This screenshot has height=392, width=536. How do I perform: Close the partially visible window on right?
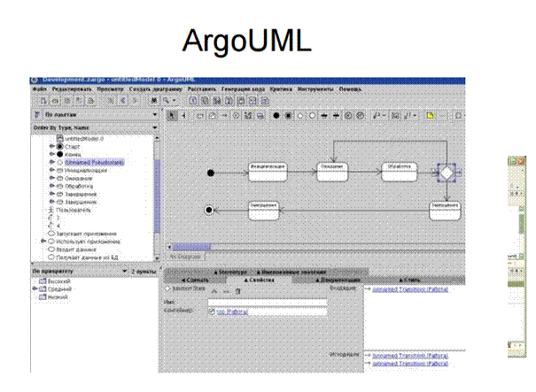tap(521, 161)
